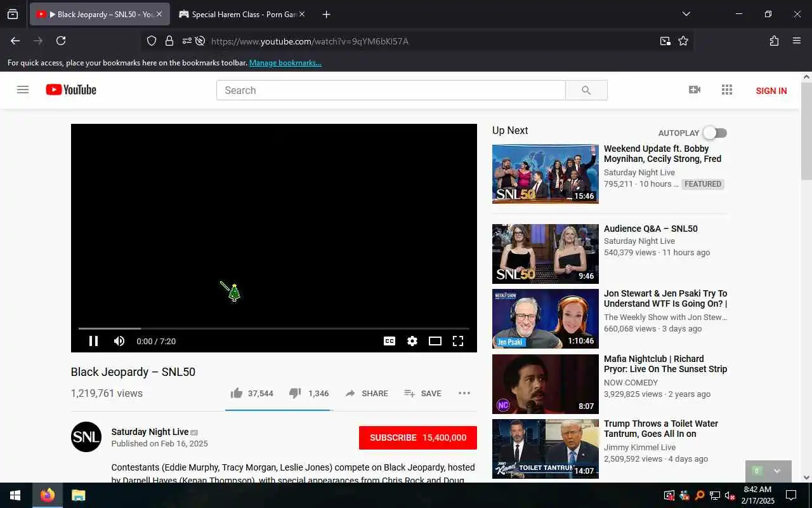The width and height of the screenshot is (812, 508).
Task: Go to the YouTube home logo
Action: pos(71,90)
